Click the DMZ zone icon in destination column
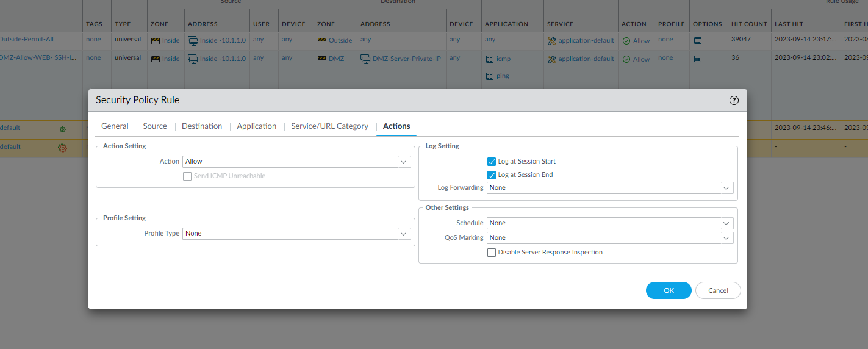 click(322, 59)
